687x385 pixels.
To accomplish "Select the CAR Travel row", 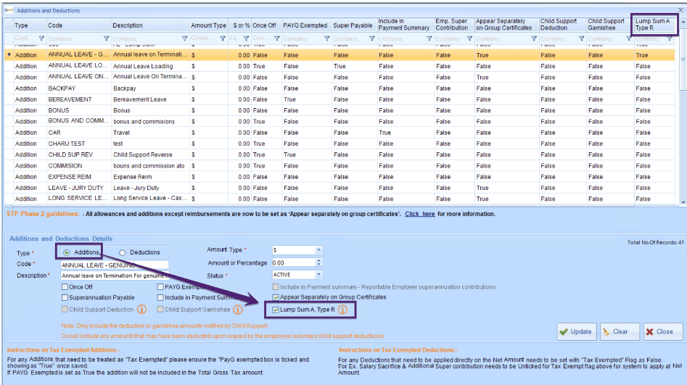I will click(x=340, y=133).
